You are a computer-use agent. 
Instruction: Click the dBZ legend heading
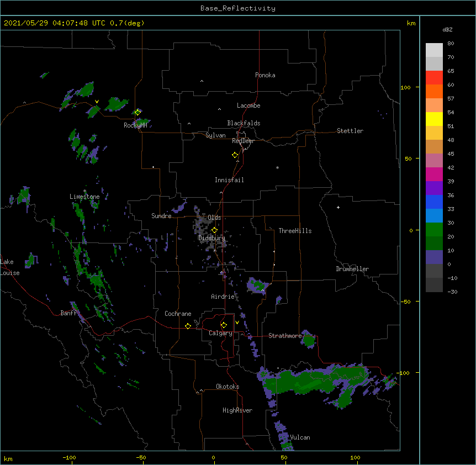coord(447,29)
